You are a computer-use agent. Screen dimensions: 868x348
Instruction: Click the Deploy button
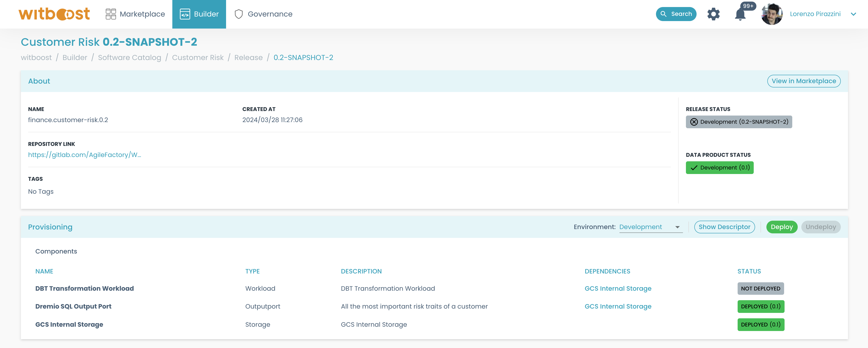click(x=782, y=227)
